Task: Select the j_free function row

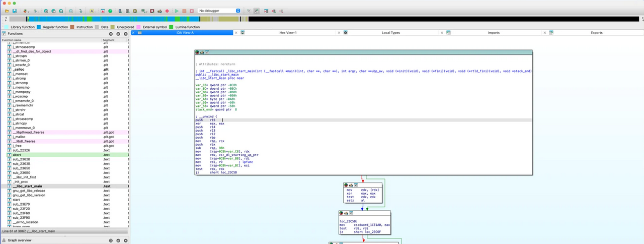Action: click(64, 146)
